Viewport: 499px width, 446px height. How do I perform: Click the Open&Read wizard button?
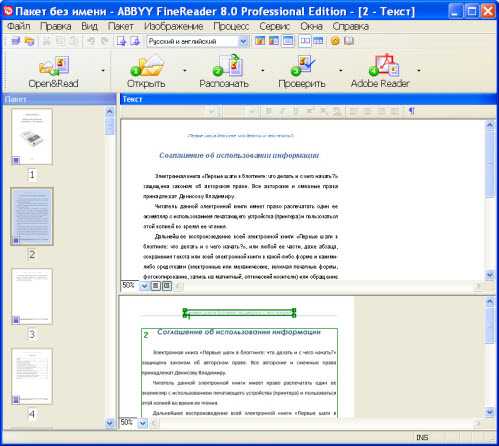click(53, 71)
